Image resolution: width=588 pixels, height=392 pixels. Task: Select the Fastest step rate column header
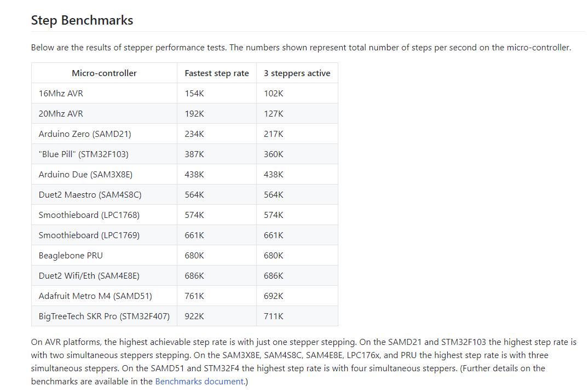(217, 73)
